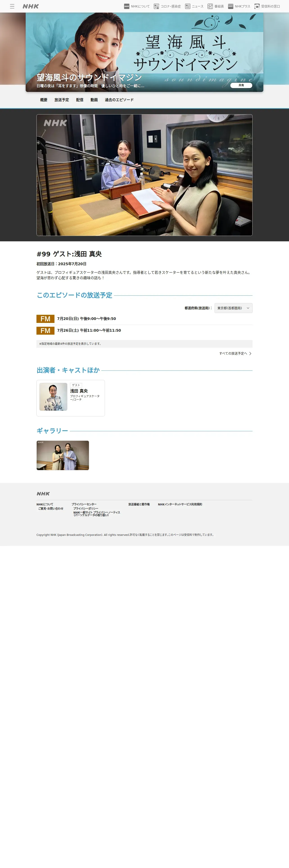Open the ニュース header link text

point(197,6)
